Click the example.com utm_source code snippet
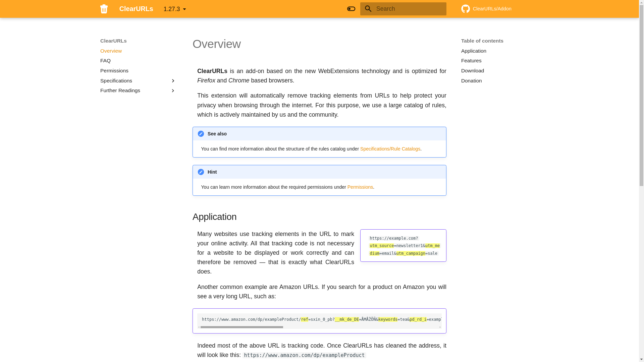Image resolution: width=644 pixels, height=362 pixels. (405, 246)
